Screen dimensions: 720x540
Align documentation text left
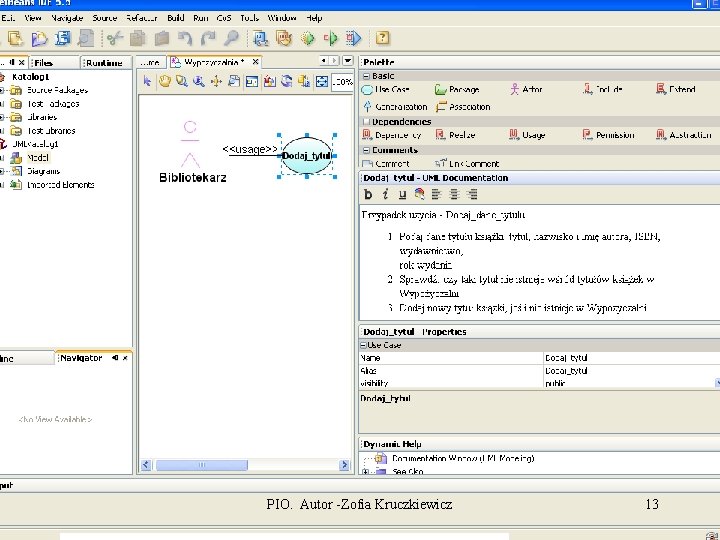point(436,194)
